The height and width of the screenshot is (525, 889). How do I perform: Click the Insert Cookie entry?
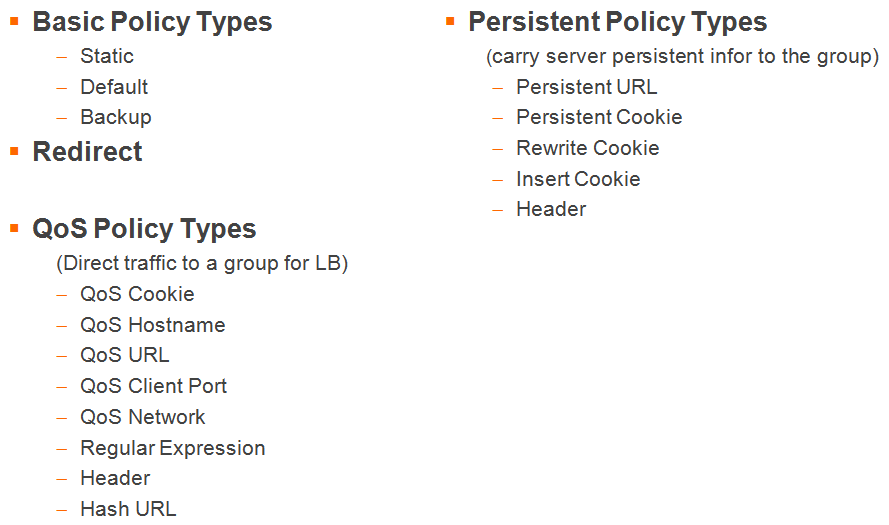tap(578, 179)
